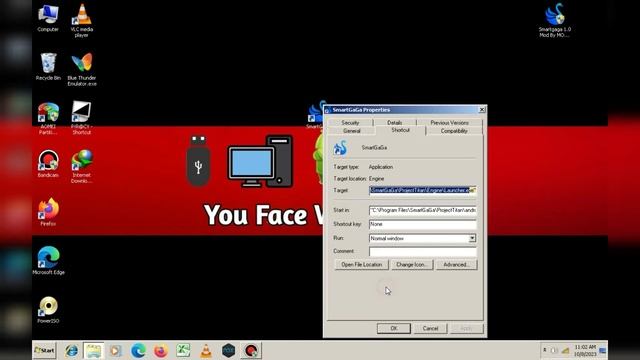Viewport: 640px width, 360px height.
Task: Open File Explorer from the taskbar
Action: pos(93,351)
